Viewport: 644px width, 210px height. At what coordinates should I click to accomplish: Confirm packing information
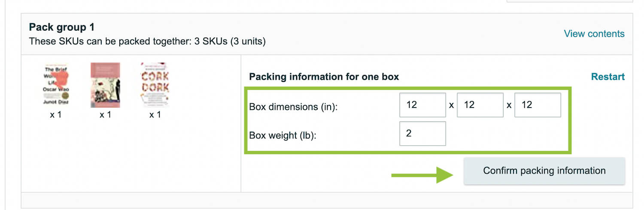[544, 171]
